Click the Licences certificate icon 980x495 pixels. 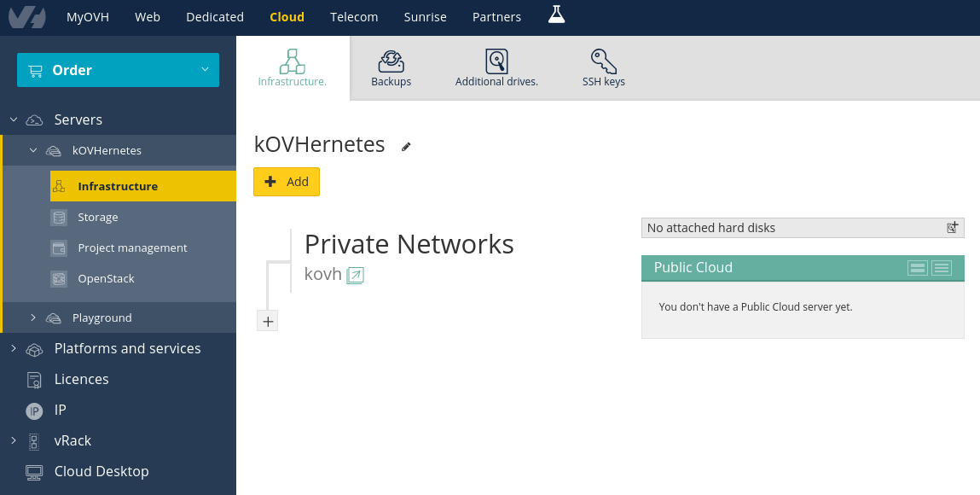[x=34, y=380]
